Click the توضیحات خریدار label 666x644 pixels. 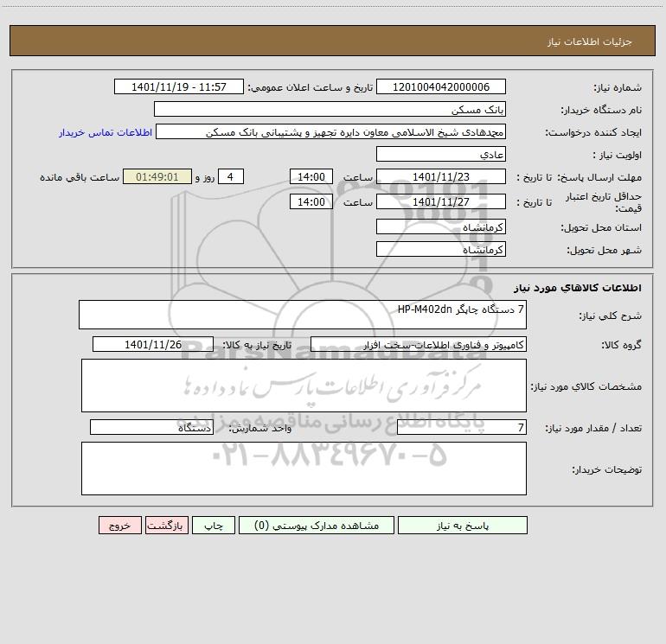click(x=606, y=469)
